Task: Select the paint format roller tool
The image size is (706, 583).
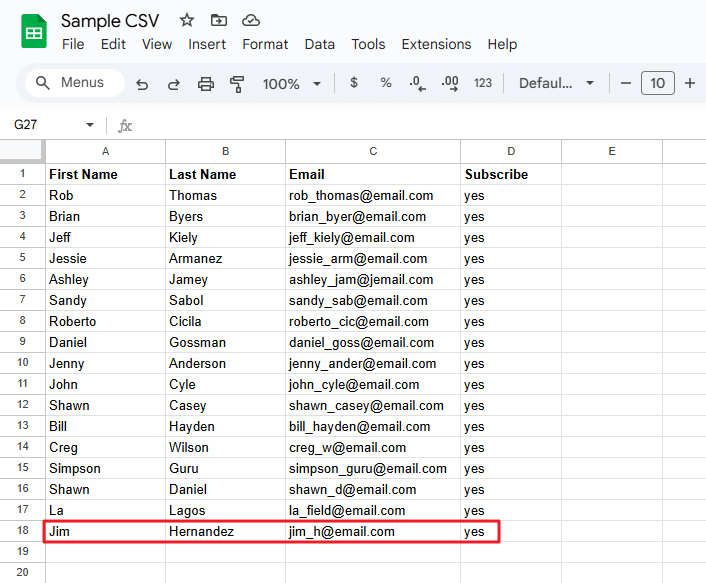Action: 237,84
